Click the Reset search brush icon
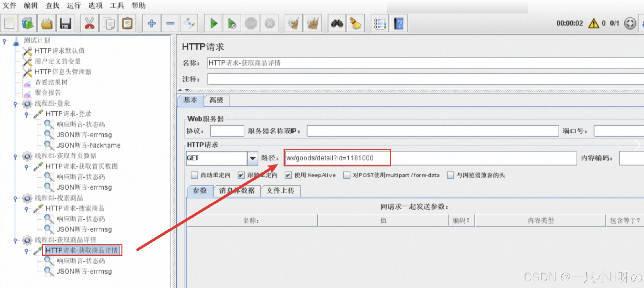 [356, 23]
